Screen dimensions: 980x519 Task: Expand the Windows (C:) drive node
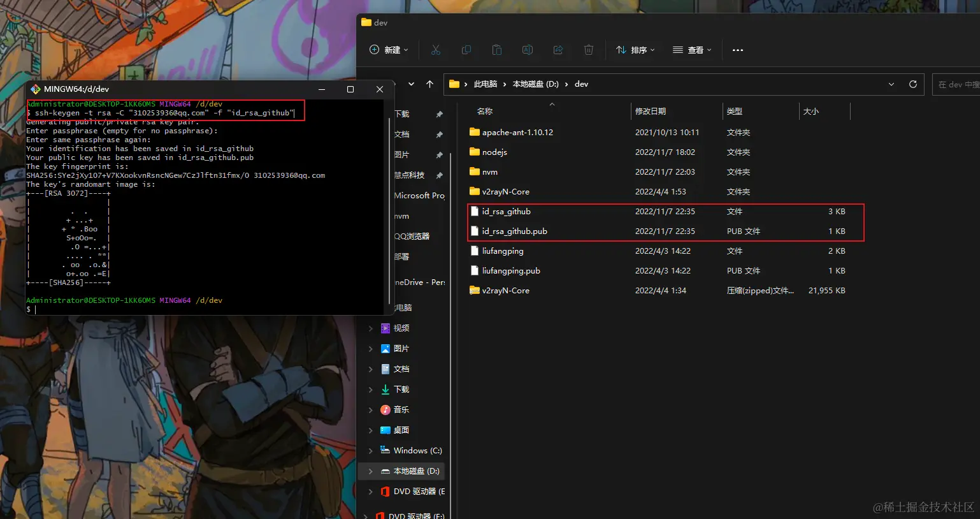(371, 451)
